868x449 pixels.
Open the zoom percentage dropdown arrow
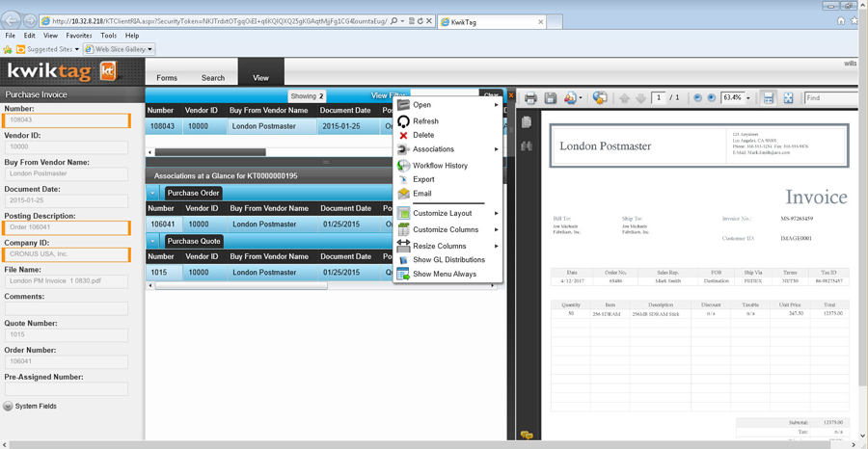point(748,98)
